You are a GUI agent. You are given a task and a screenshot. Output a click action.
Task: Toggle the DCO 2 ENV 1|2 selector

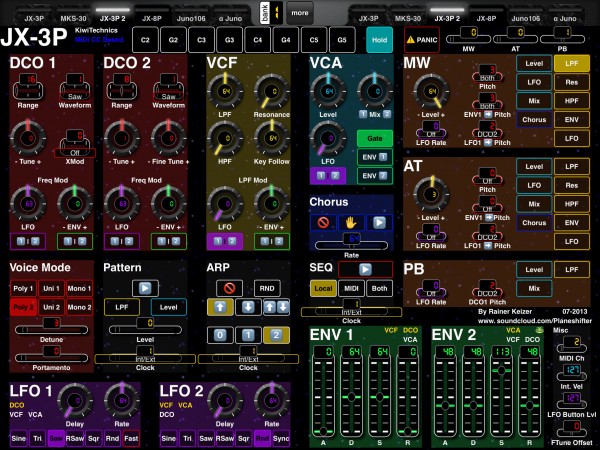[169, 241]
